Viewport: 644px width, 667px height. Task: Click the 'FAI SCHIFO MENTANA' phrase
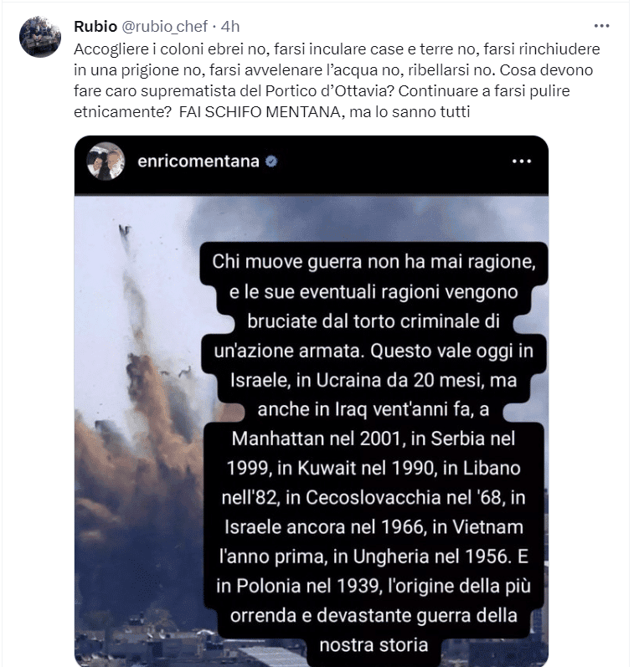click(x=260, y=112)
